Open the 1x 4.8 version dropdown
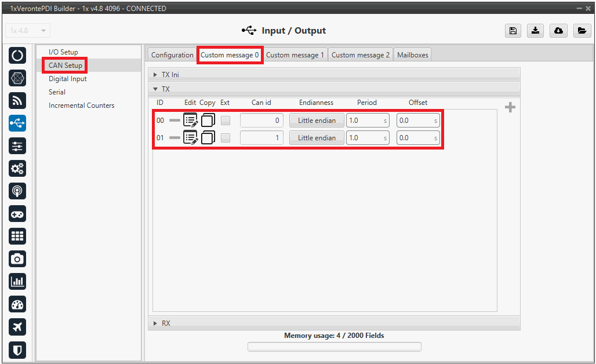 coord(28,31)
